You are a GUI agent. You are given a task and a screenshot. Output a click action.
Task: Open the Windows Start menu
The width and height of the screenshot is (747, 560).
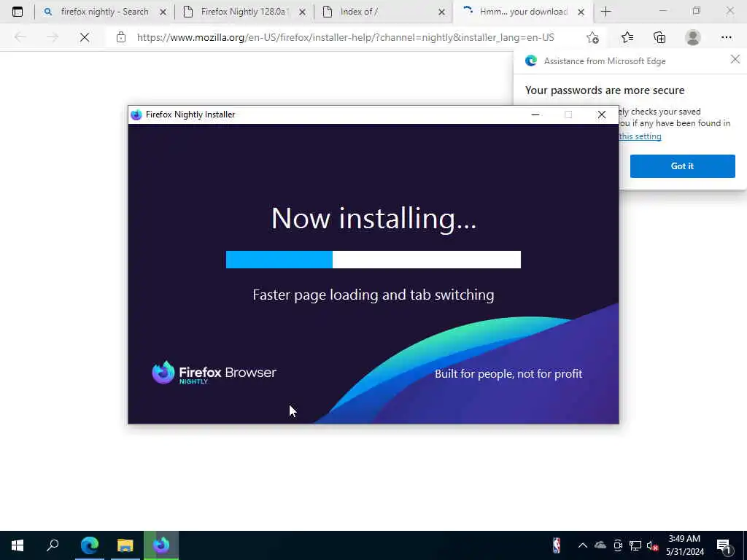(x=18, y=545)
